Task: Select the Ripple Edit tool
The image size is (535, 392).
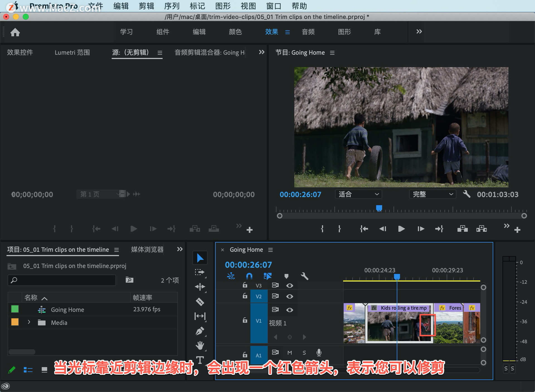Action: [x=200, y=286]
